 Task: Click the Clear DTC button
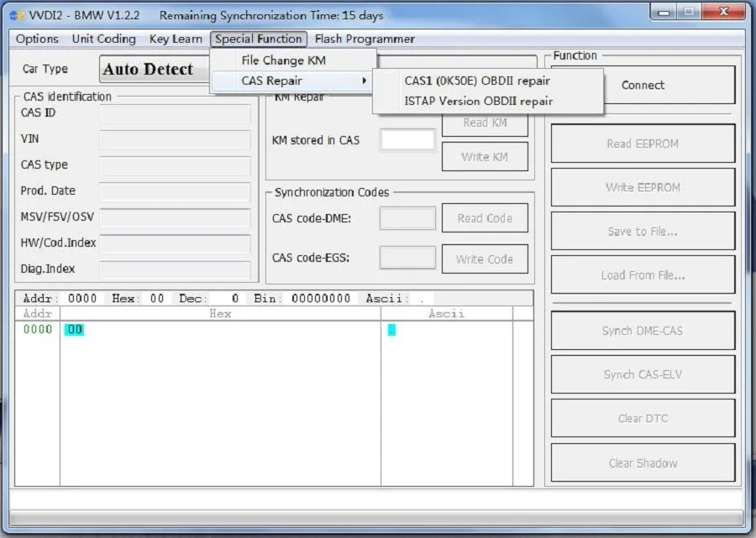pos(643,419)
